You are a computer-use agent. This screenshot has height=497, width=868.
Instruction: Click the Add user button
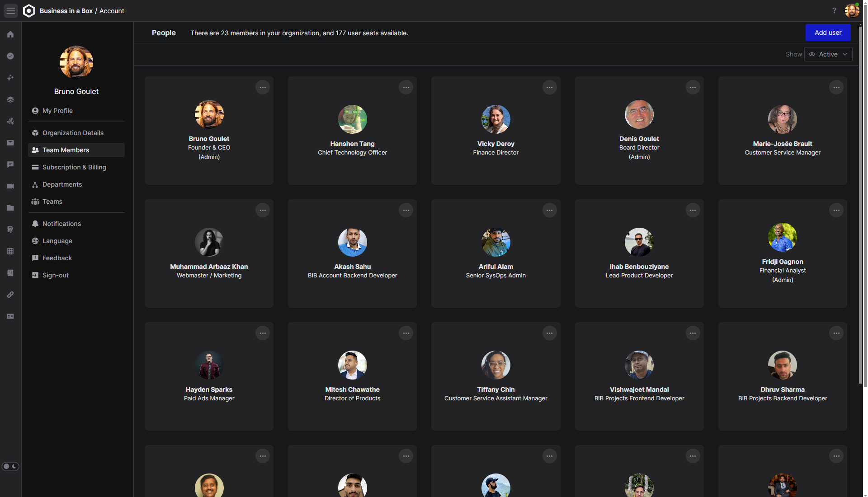[828, 33]
